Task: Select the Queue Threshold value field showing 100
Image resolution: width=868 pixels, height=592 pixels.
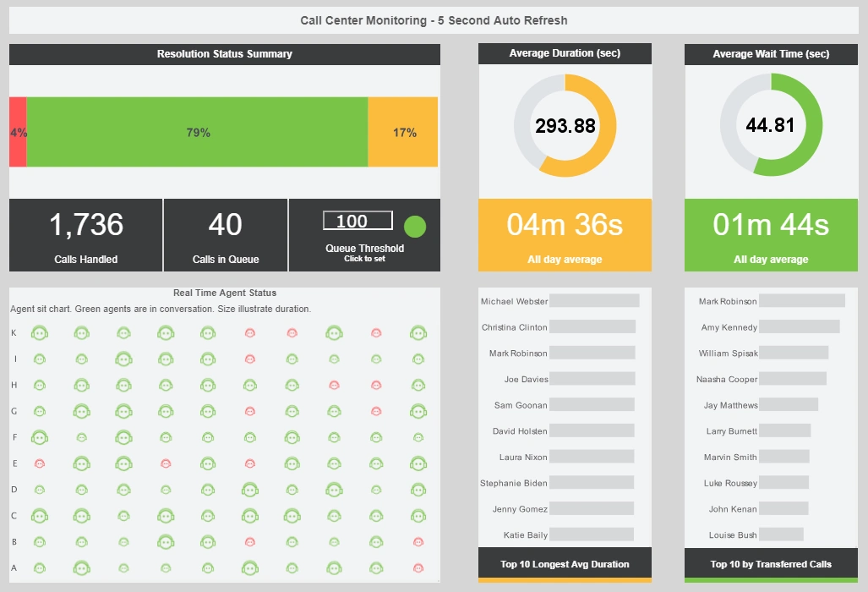Action: 356,221
